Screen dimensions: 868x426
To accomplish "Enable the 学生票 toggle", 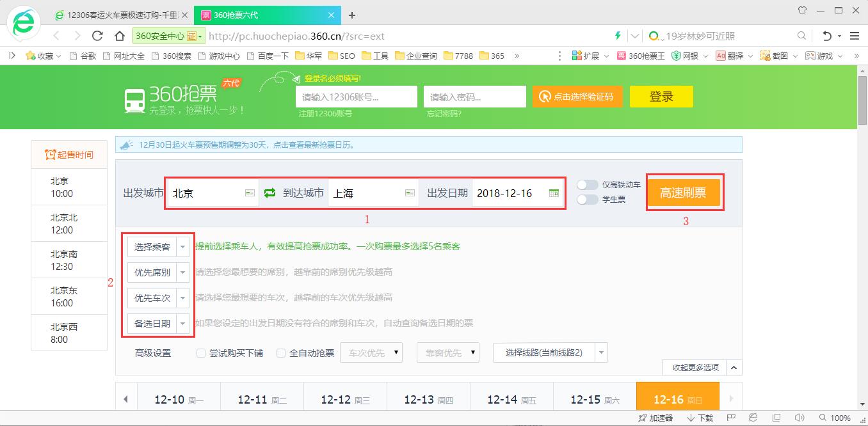I will point(587,199).
